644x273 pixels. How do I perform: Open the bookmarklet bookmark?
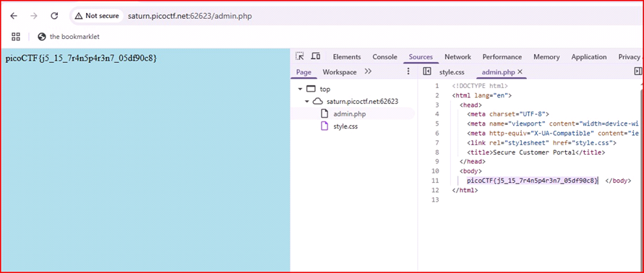[69, 37]
